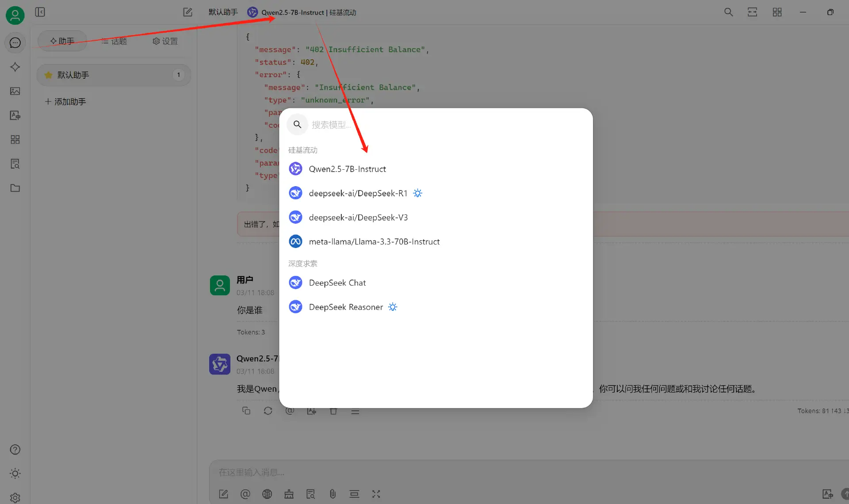This screenshot has width=849, height=504.
Task: Open the mini apps grid in title bar
Action: [777, 12]
